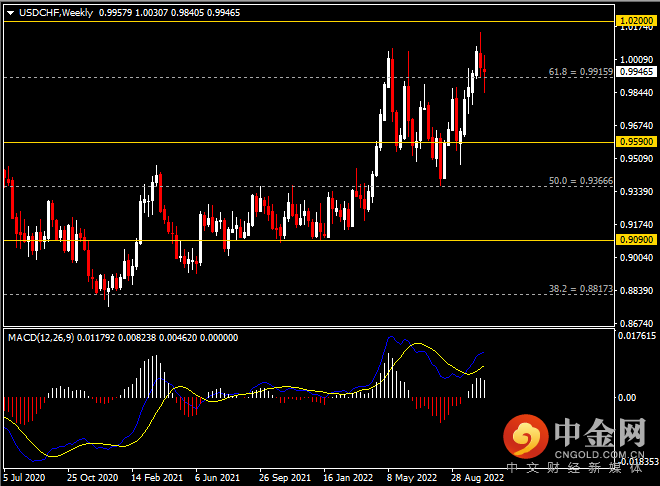Viewport: 660px width, 486px height.
Task: Select the 0.88390 price axis value
Action: 637,290
